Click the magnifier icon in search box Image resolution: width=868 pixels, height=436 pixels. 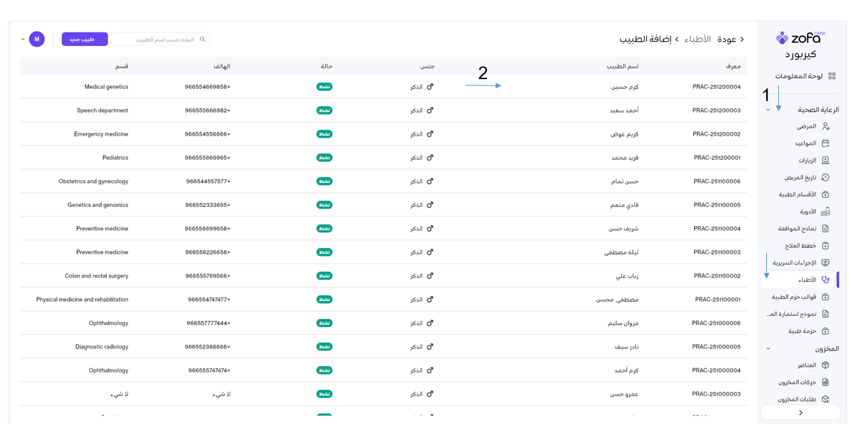pos(202,40)
